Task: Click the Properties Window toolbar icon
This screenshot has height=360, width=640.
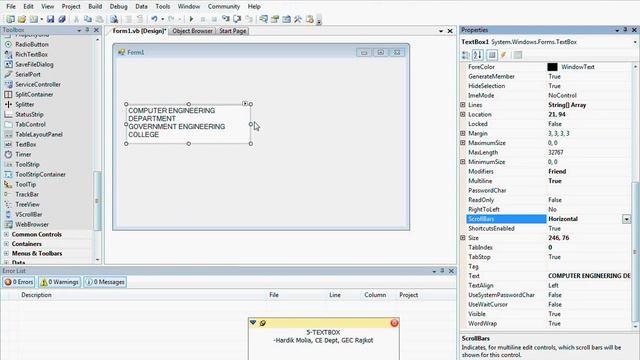Action: [x=275, y=19]
